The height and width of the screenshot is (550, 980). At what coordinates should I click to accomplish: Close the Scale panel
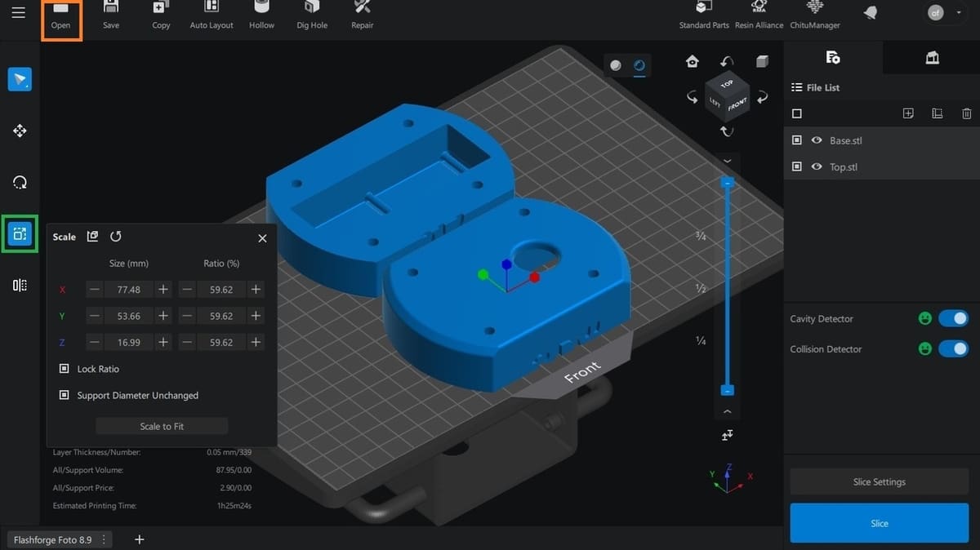coord(262,238)
